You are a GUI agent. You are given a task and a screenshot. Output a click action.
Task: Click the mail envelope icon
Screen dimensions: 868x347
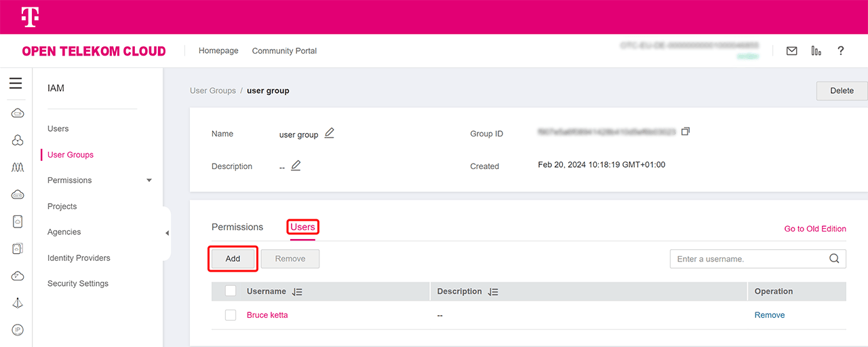coord(791,51)
